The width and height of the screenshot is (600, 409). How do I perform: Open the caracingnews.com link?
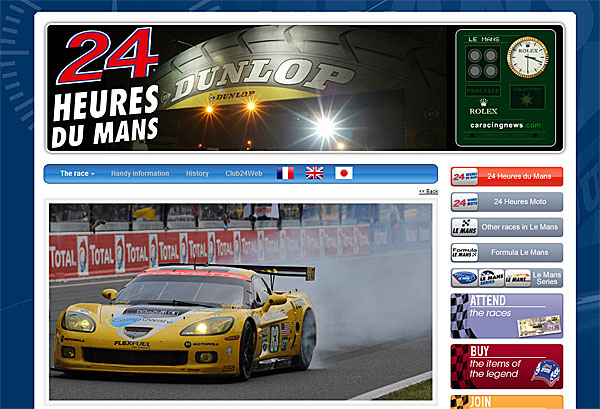pyautogui.click(x=505, y=125)
